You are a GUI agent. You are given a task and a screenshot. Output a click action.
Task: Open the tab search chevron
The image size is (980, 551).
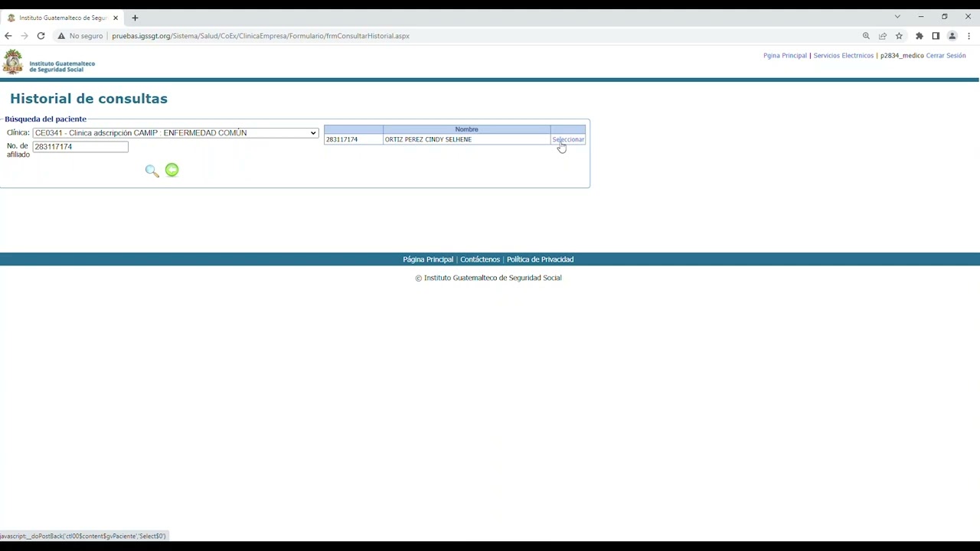[897, 17]
